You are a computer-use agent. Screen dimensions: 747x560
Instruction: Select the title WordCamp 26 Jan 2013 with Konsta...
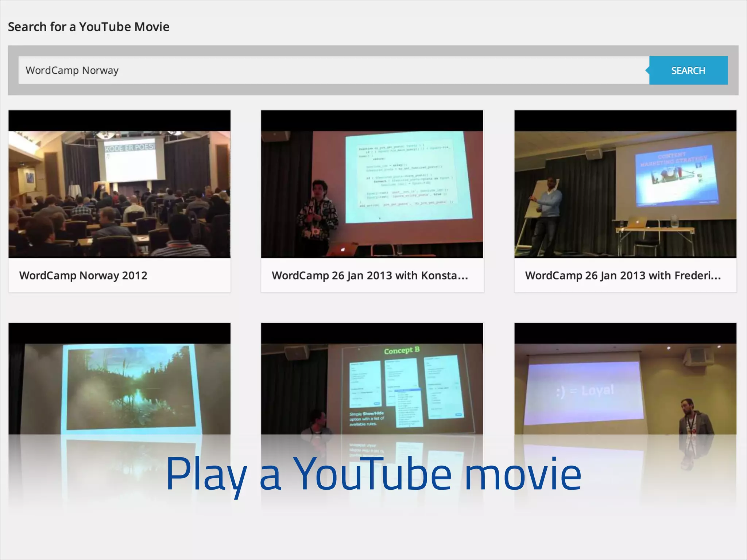369,276
